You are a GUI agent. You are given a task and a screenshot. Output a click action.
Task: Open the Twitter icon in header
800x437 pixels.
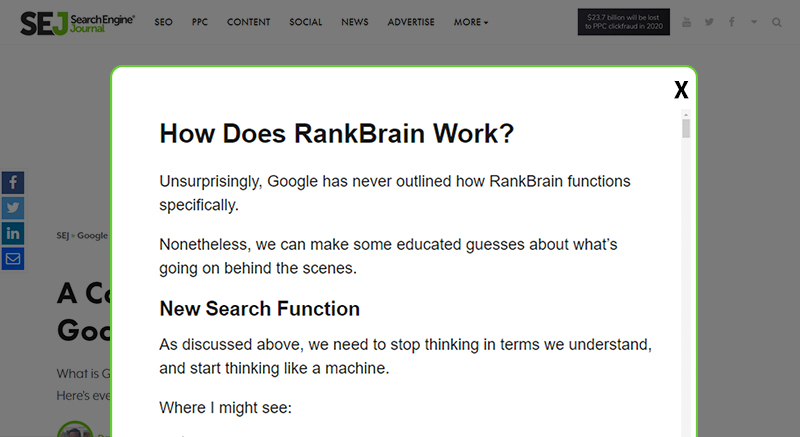[709, 22]
